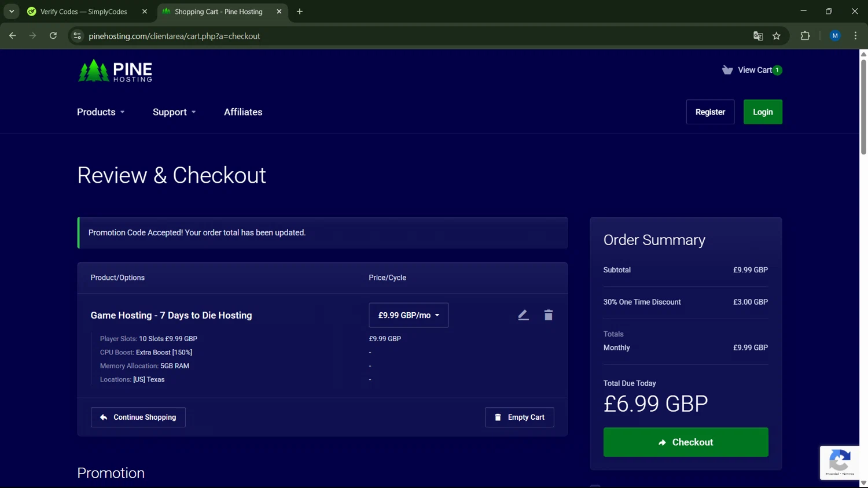The image size is (868, 488).
Task: Close the Verify Codes tab
Action: tap(145, 12)
